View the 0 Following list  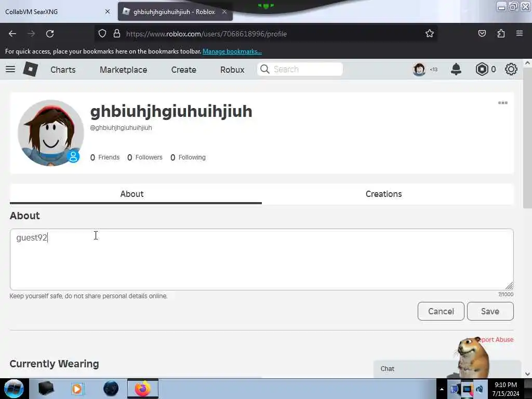188,157
